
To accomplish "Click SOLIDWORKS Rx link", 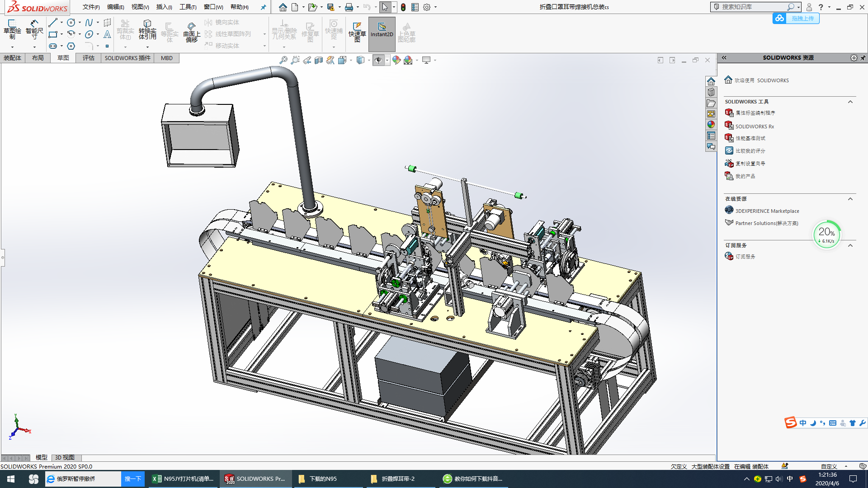I will (x=754, y=127).
